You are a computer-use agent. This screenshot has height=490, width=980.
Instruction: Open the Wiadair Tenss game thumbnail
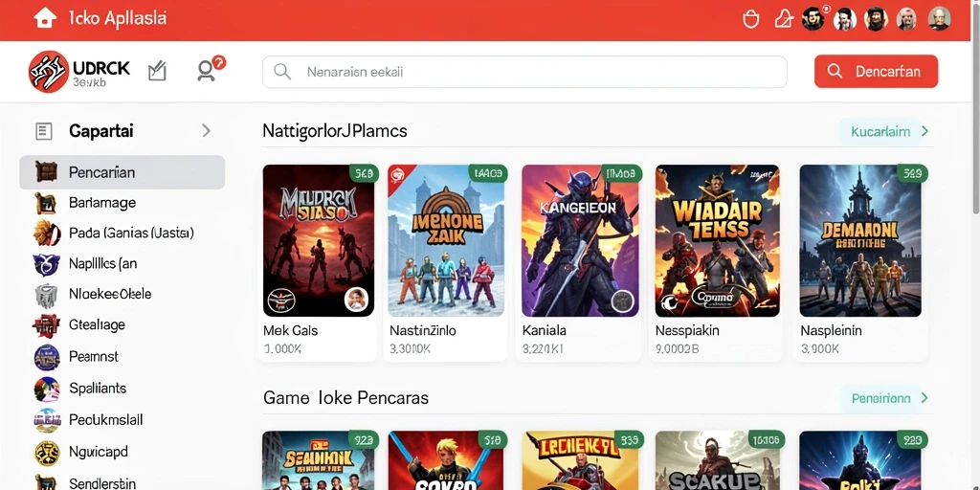tap(717, 240)
